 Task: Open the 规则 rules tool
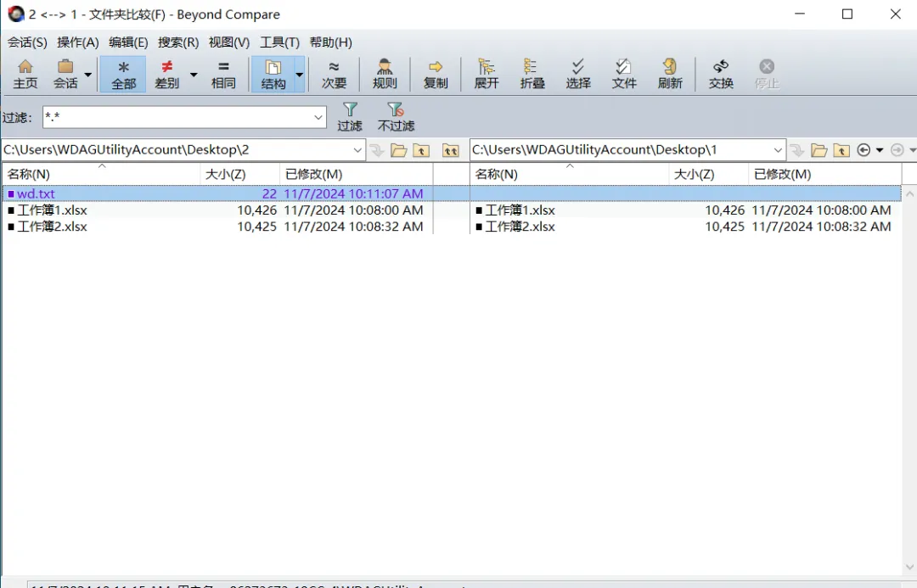(385, 74)
